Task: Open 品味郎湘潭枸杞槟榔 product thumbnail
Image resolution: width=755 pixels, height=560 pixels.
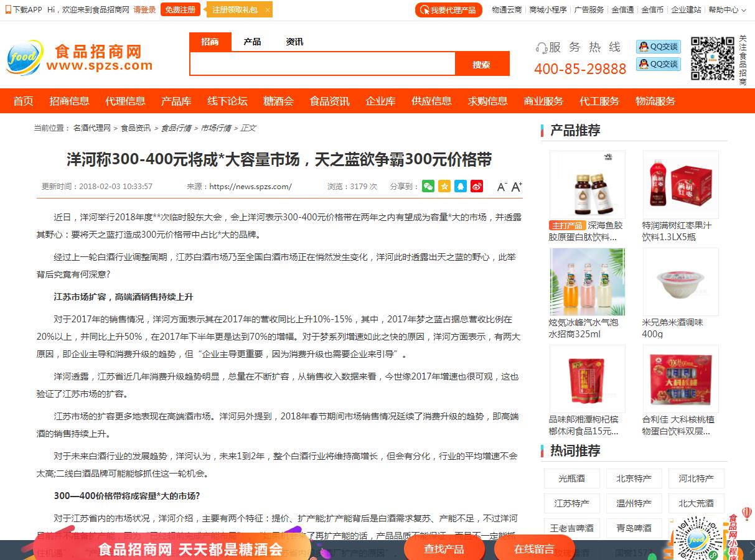Action: coord(588,379)
